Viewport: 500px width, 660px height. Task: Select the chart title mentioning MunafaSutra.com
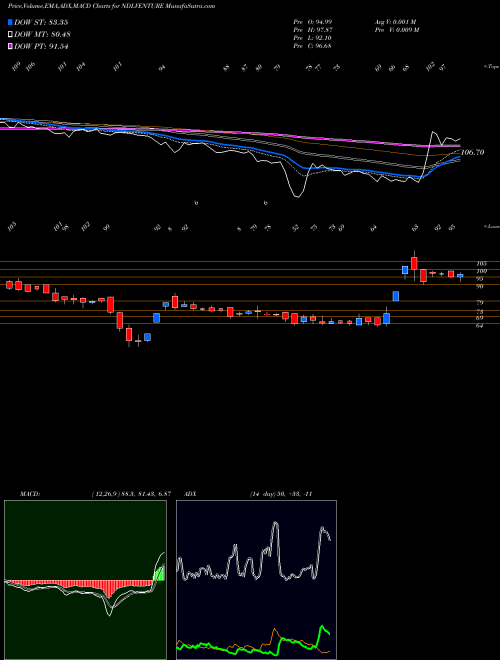112,6
